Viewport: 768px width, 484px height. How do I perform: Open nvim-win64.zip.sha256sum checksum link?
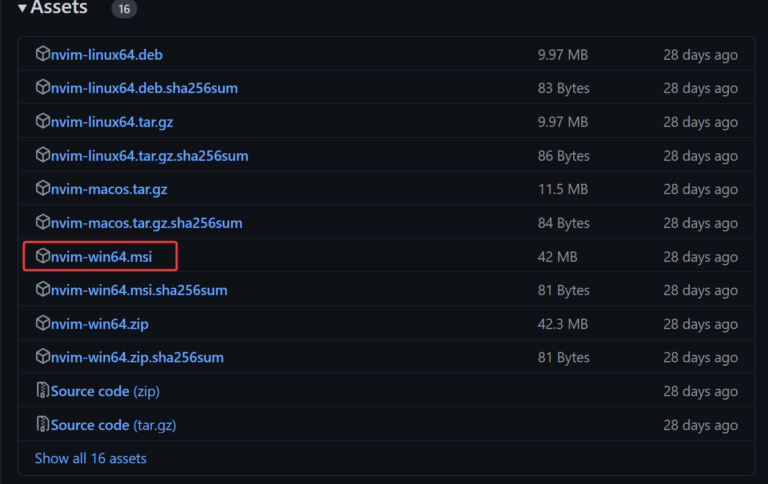click(137, 357)
